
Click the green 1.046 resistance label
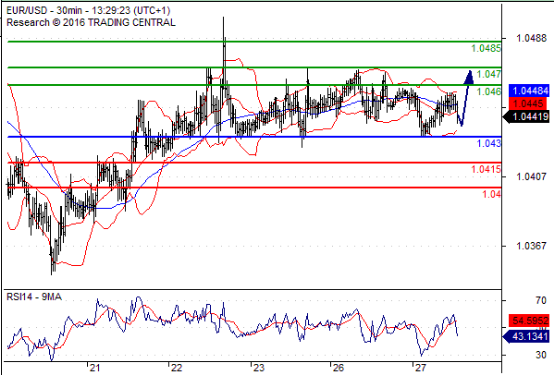coord(489,92)
